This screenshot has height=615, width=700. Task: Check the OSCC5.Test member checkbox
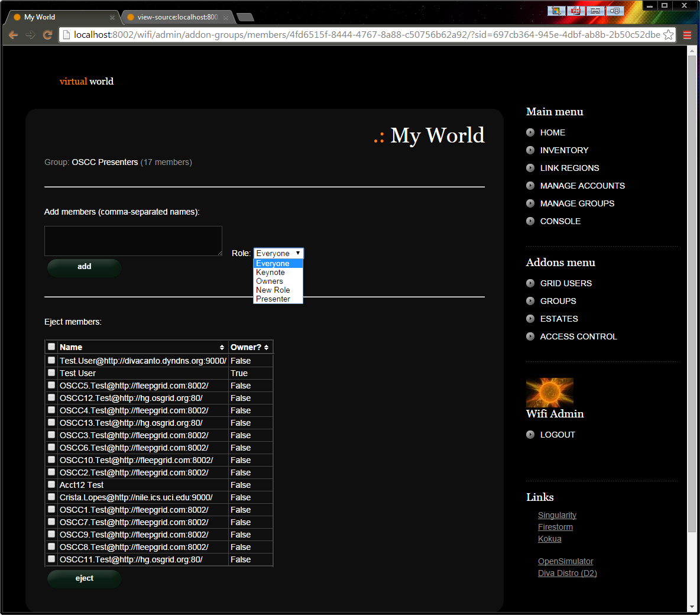pyautogui.click(x=51, y=385)
